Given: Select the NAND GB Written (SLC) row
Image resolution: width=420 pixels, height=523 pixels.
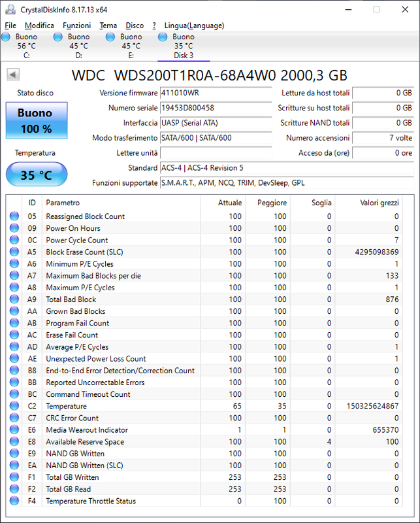Looking at the screenshot, I should tap(204, 465).
